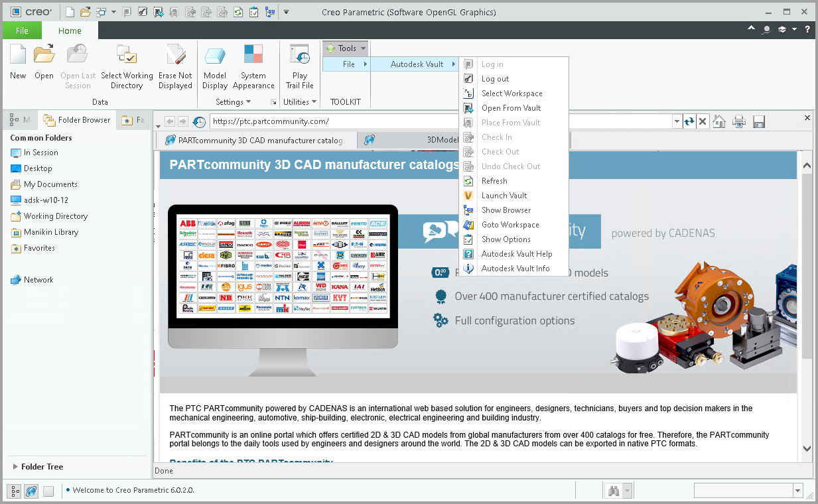Expand the URL address history dropdown

(x=677, y=121)
